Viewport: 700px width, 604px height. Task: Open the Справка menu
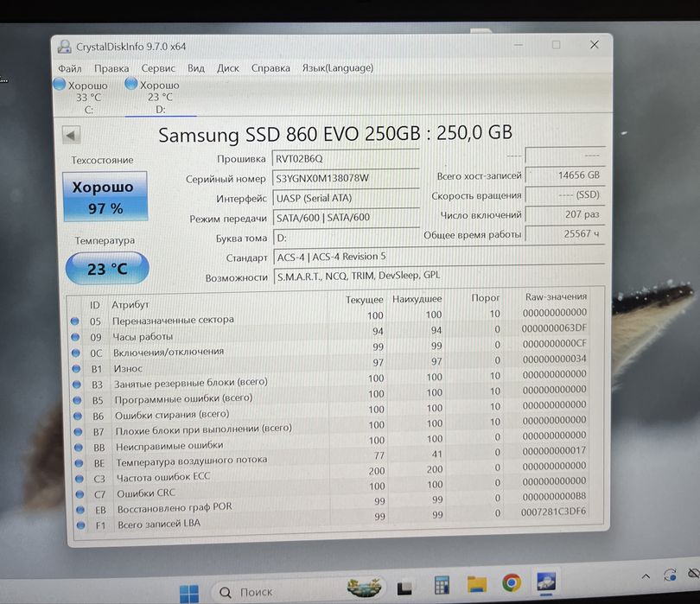coord(270,68)
